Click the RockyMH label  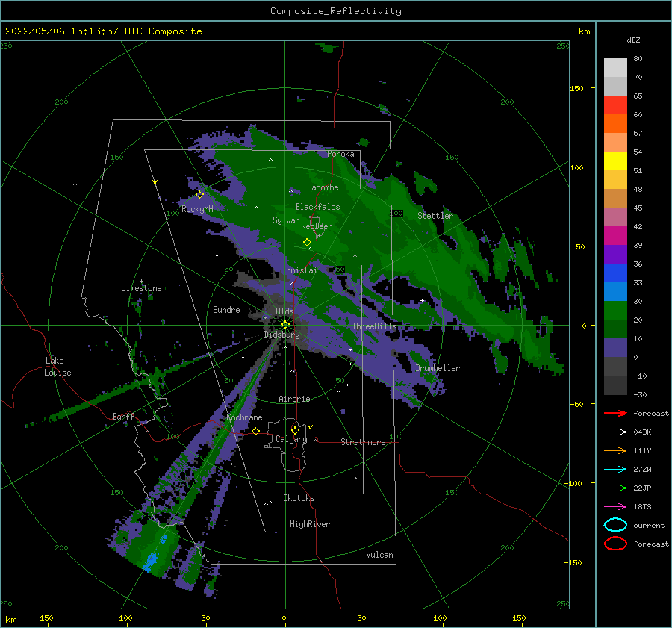[x=197, y=209]
